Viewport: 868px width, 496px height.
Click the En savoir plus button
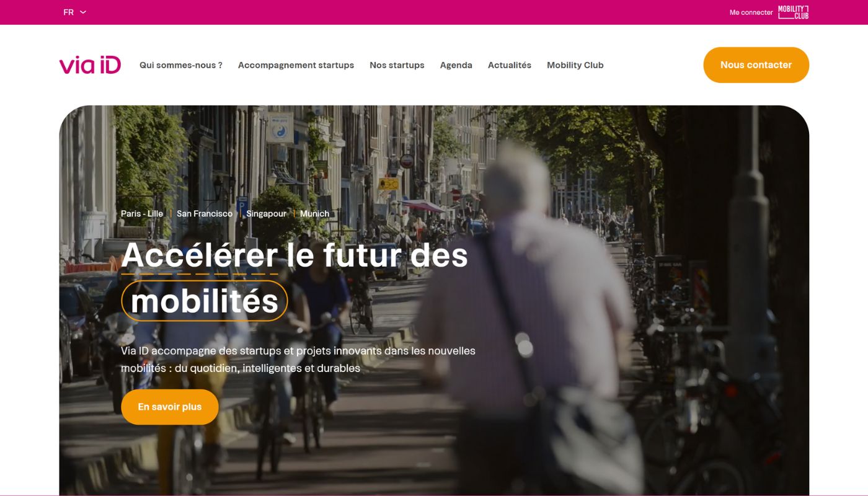170,407
